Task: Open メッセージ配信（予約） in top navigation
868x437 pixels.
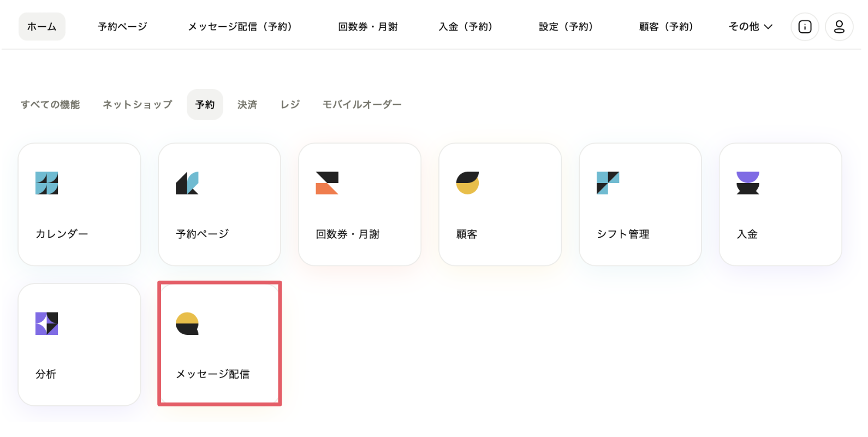Action: 240,27
